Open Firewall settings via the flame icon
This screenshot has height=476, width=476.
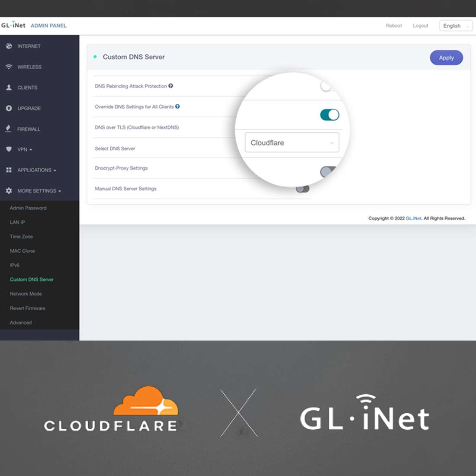click(9, 129)
